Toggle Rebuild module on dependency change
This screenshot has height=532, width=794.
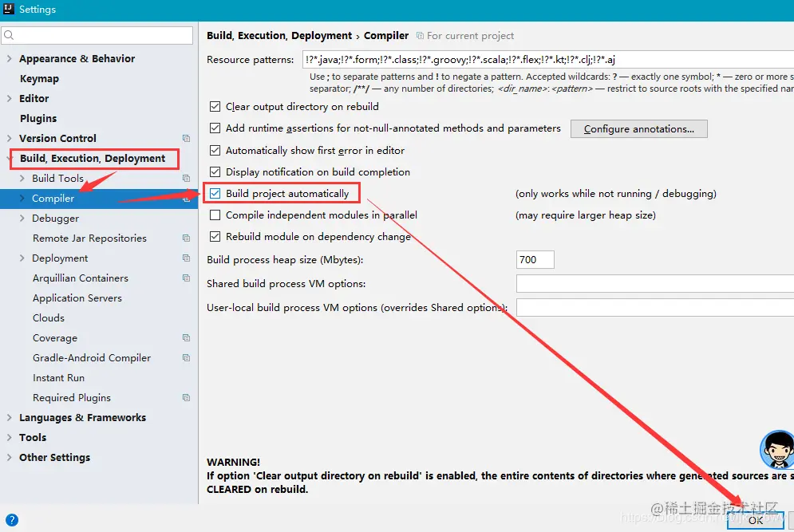click(x=215, y=236)
